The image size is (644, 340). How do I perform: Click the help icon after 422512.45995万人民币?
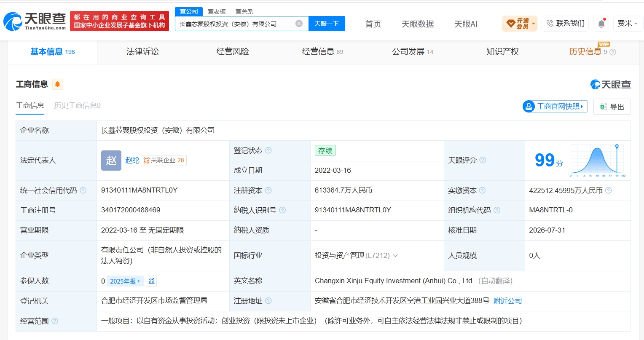[609, 190]
